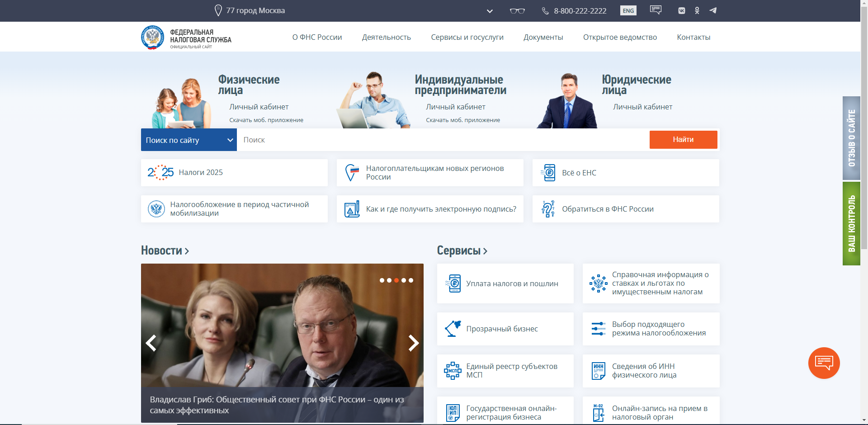
Task: Click the Federal Tax Service logo emblem
Action: point(152,37)
